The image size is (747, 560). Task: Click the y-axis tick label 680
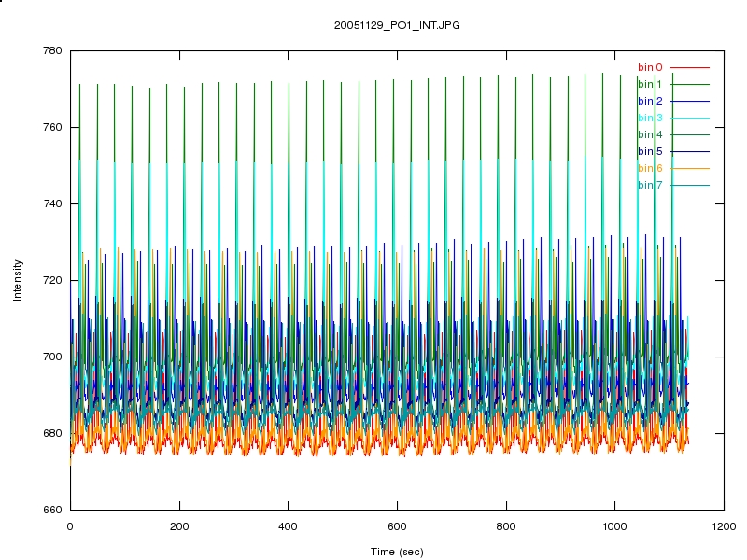click(x=52, y=433)
